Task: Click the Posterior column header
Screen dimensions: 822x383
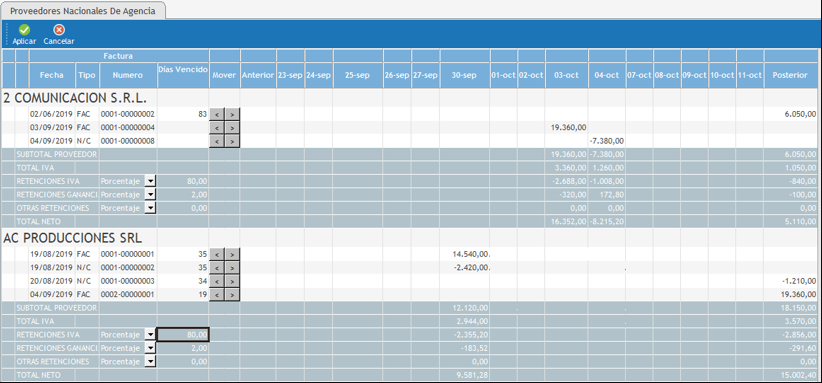Action: pyautogui.click(x=790, y=75)
